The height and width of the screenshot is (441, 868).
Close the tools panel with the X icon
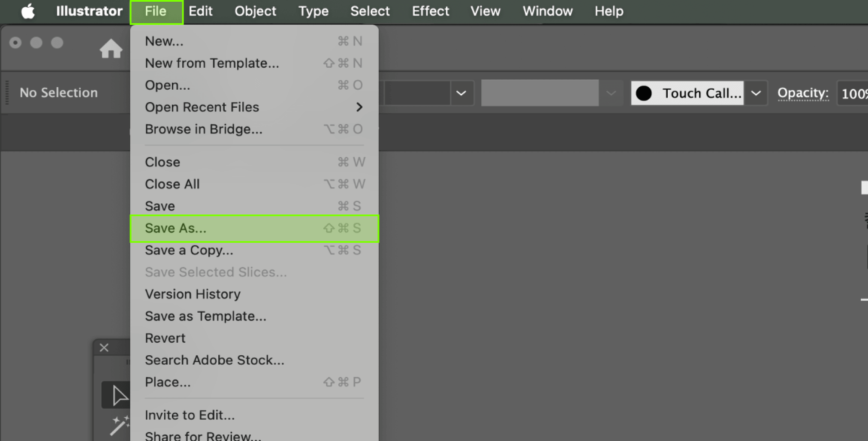(104, 347)
